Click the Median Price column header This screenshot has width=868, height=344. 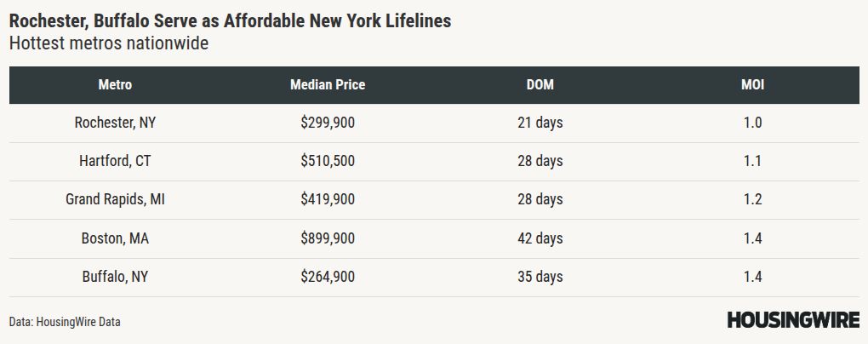[328, 85]
